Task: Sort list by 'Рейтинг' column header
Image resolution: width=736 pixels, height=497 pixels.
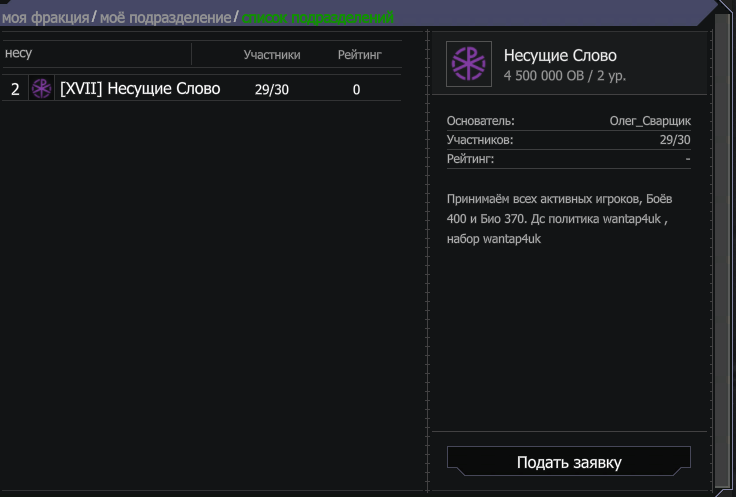Action: click(x=360, y=55)
